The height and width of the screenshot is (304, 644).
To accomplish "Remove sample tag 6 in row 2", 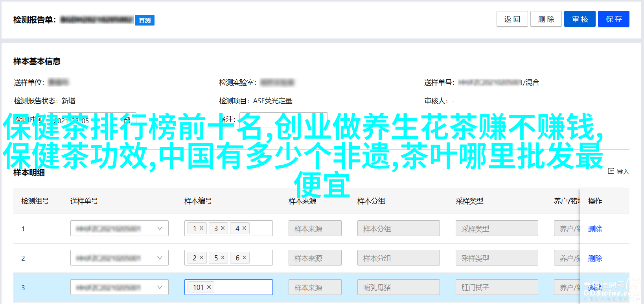I will pyautogui.click(x=244, y=258).
